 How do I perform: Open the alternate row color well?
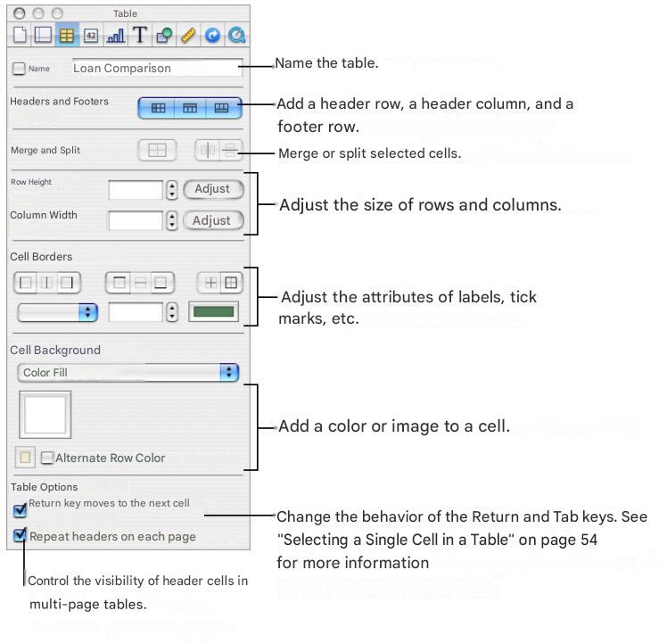point(25,458)
